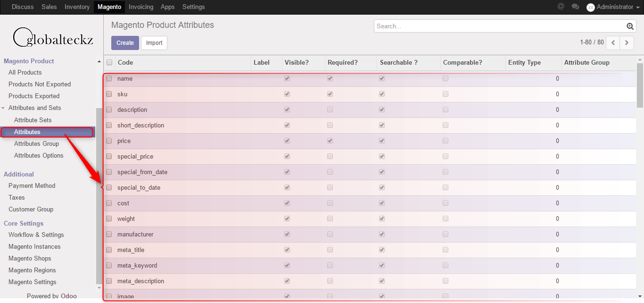Screen dimensions: 644x303
Task: Open Magento Shops
Action: coord(30,259)
